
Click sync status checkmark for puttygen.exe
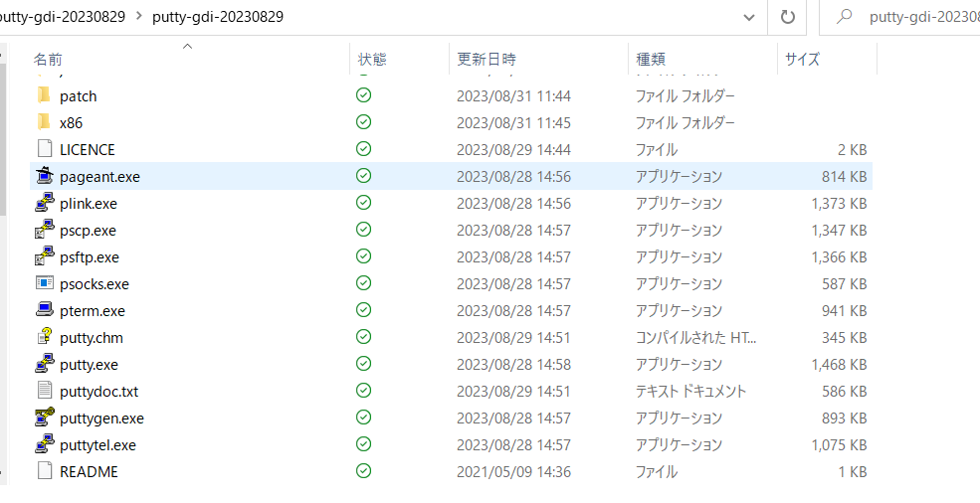pyautogui.click(x=363, y=418)
